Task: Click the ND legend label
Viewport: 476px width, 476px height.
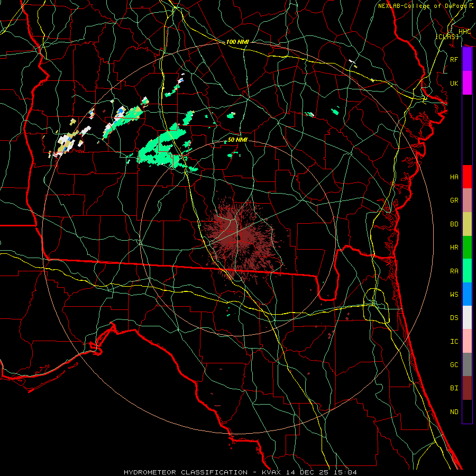Action: point(454,412)
